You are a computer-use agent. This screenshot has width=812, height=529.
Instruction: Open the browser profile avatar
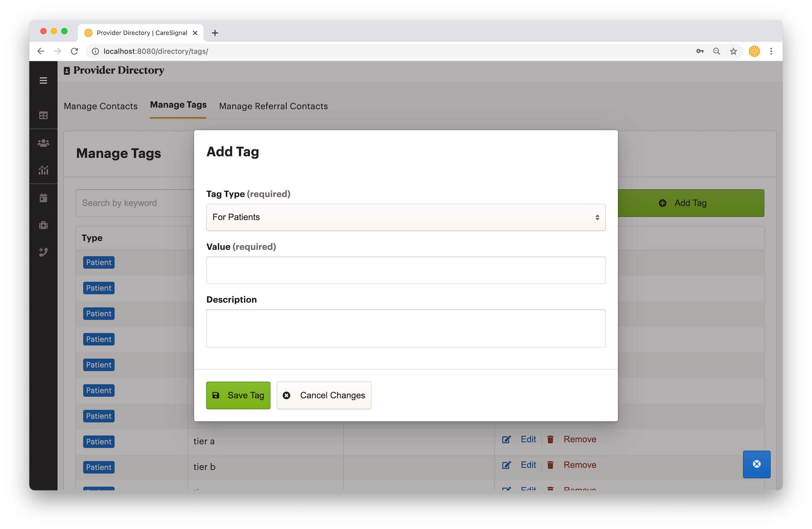click(754, 51)
